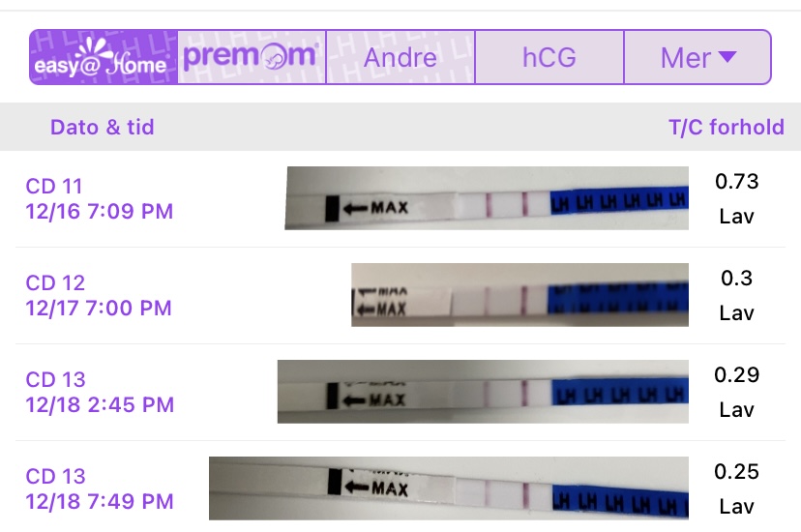Sort by Dato & tid column header
Screen dimensions: 801x532
point(102,127)
